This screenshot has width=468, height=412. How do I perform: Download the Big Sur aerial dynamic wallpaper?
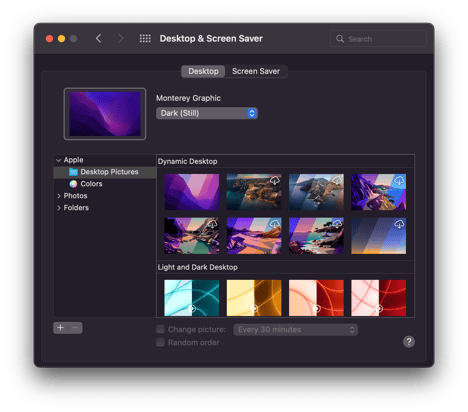(275, 180)
